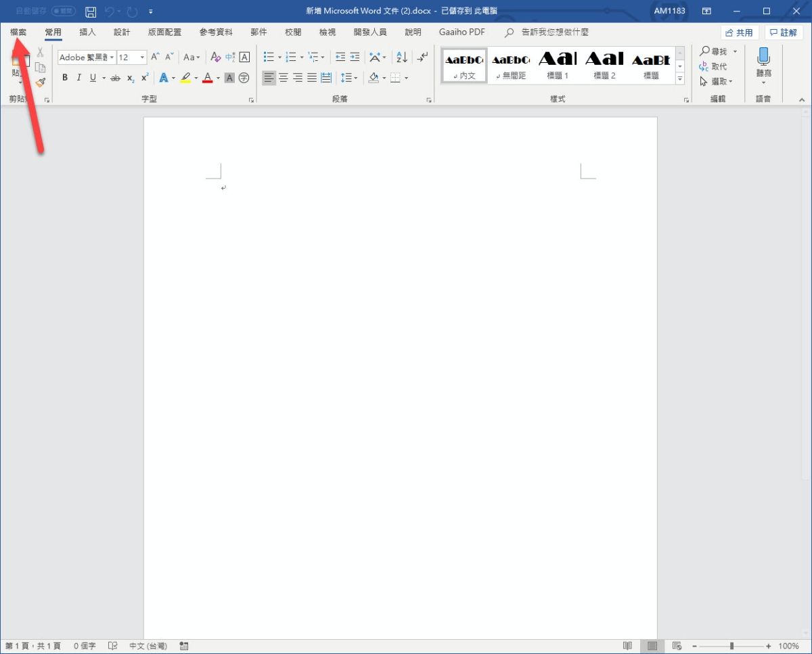
Task: Select the Format Painter brush
Action: (x=40, y=83)
